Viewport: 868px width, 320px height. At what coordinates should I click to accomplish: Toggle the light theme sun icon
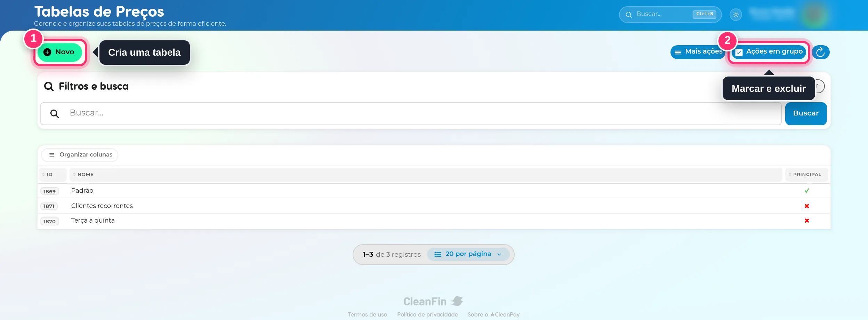(x=736, y=15)
